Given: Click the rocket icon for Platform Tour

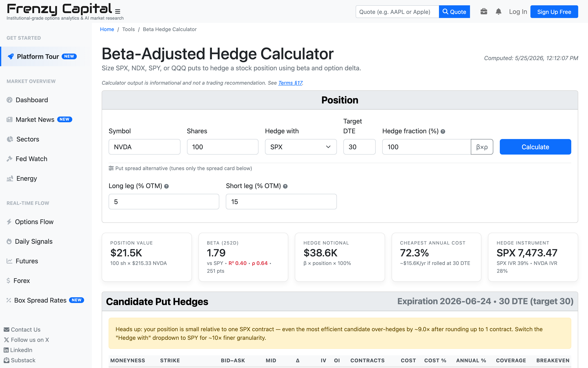Looking at the screenshot, I should coord(11,56).
